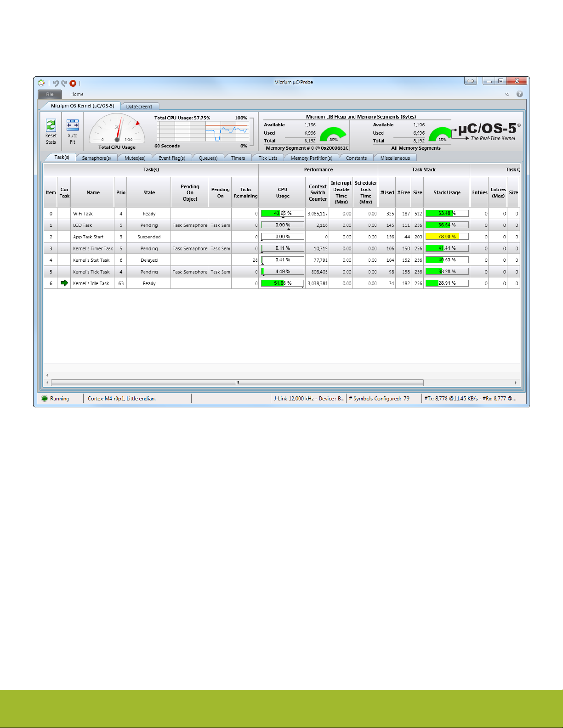Select the Kernel's Idle Task row name

tap(91, 283)
